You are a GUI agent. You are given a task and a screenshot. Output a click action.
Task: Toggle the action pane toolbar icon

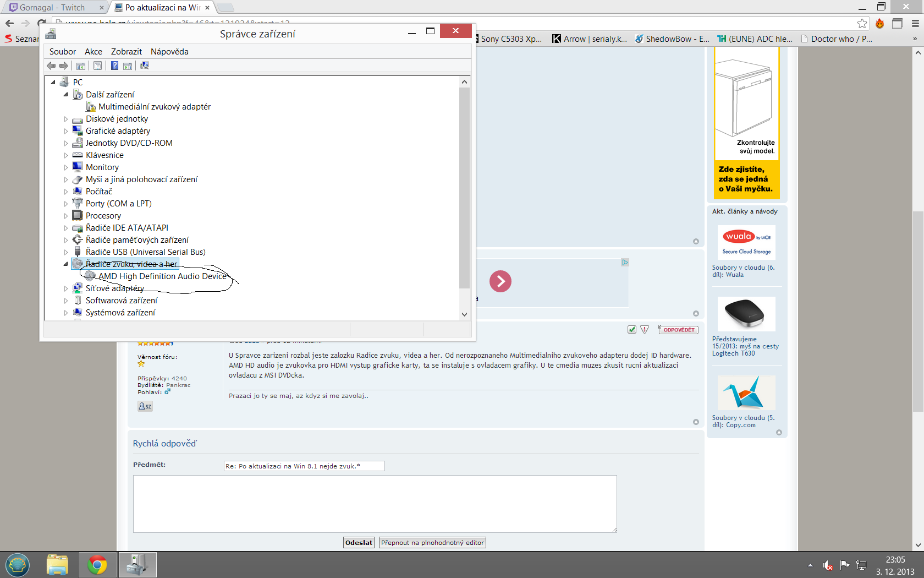pos(128,66)
